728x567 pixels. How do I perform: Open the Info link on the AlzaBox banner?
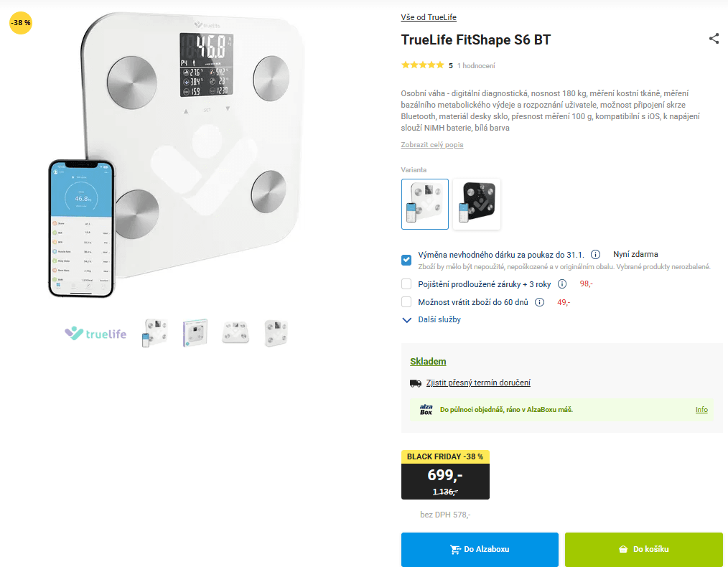click(x=701, y=410)
